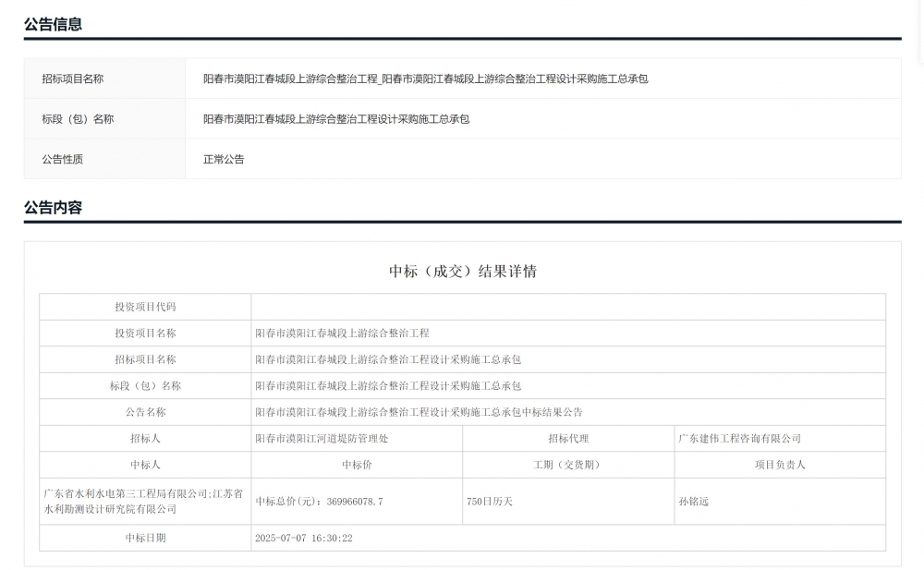Select the 标段（包）名称 value in the detail table

pos(388,386)
